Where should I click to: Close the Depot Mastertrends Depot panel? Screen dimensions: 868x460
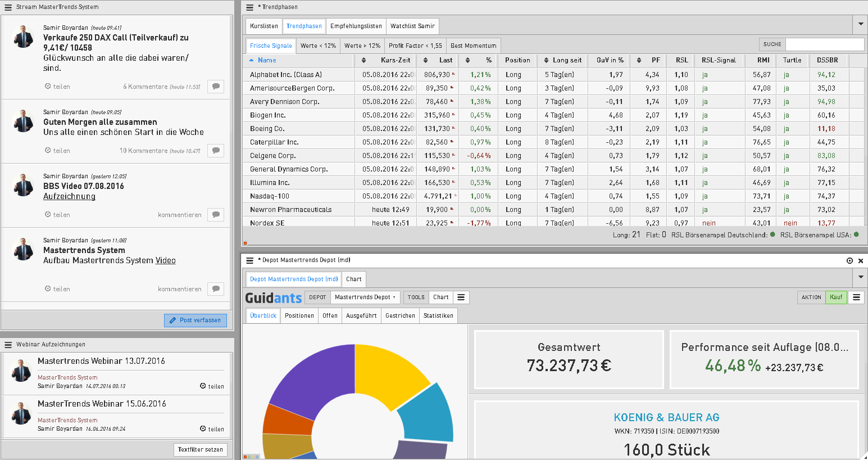tap(861, 260)
